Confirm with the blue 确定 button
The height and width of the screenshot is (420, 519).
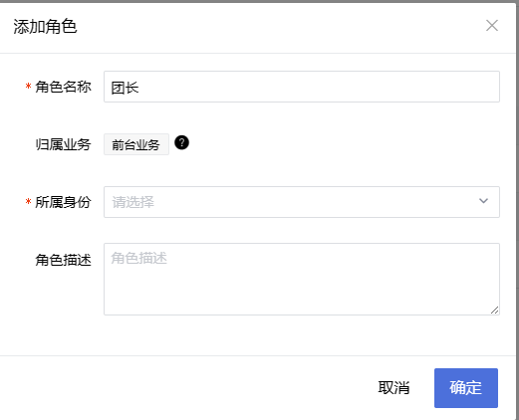click(466, 388)
